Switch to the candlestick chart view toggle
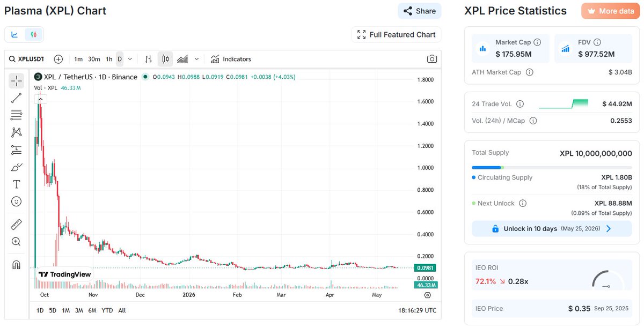The height and width of the screenshot is (328, 644). pos(33,35)
